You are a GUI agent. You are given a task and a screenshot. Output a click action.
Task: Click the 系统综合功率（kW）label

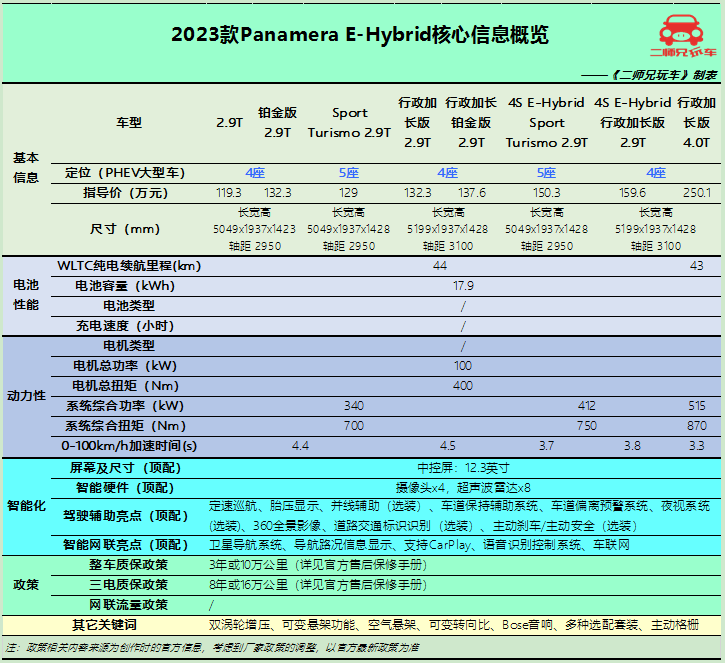coord(125,406)
